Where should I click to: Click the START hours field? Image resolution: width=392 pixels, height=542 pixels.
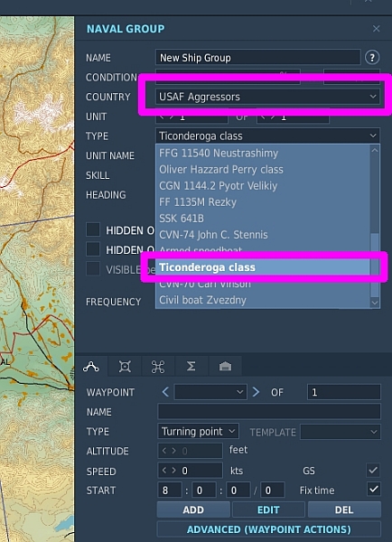point(170,491)
